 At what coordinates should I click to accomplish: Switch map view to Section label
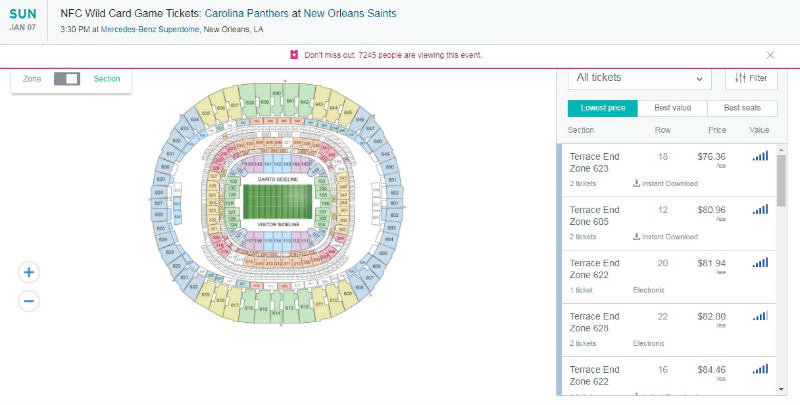pos(107,79)
